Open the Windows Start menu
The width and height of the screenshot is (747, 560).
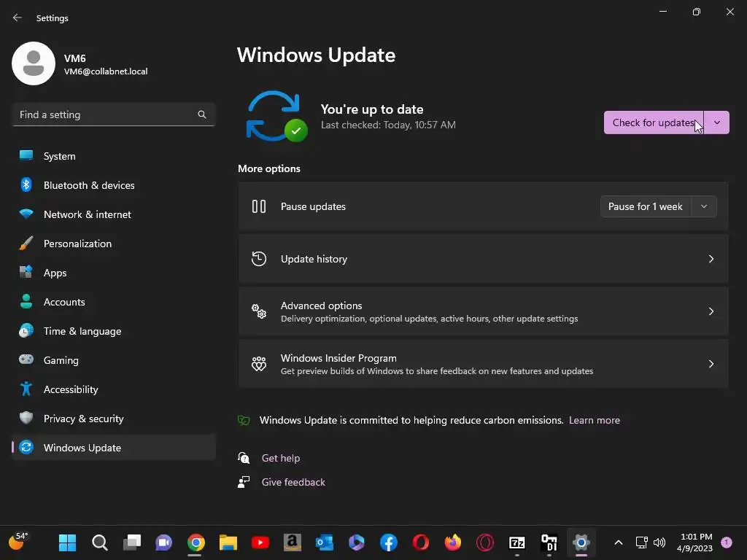(x=67, y=542)
